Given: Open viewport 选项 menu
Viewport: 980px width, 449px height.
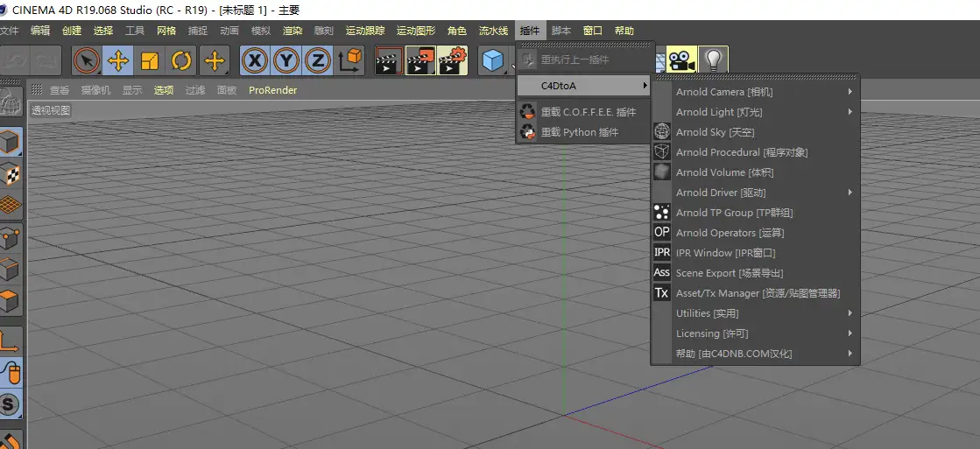Looking at the screenshot, I should pos(164,90).
